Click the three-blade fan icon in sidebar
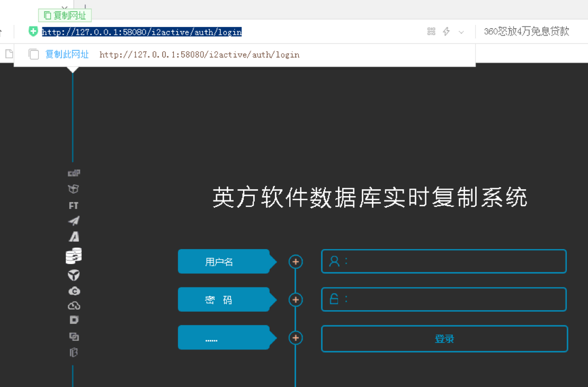 click(74, 275)
